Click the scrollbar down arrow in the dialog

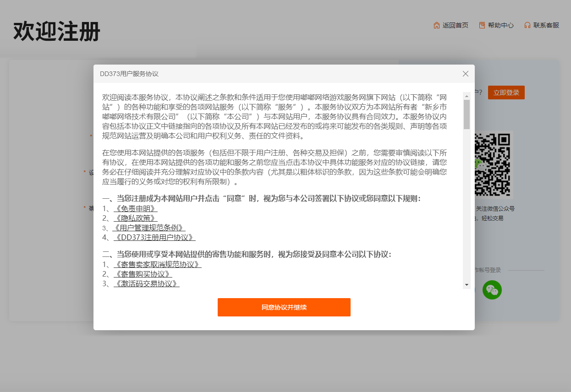point(467,285)
